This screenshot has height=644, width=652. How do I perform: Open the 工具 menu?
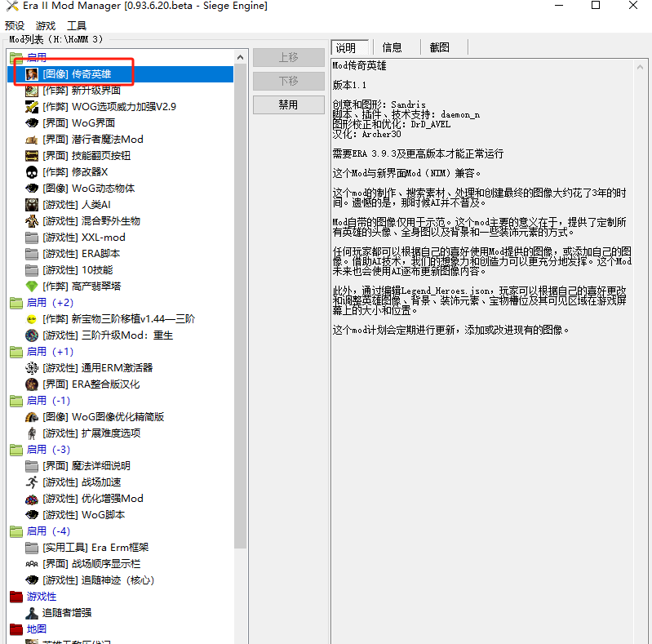(77, 26)
